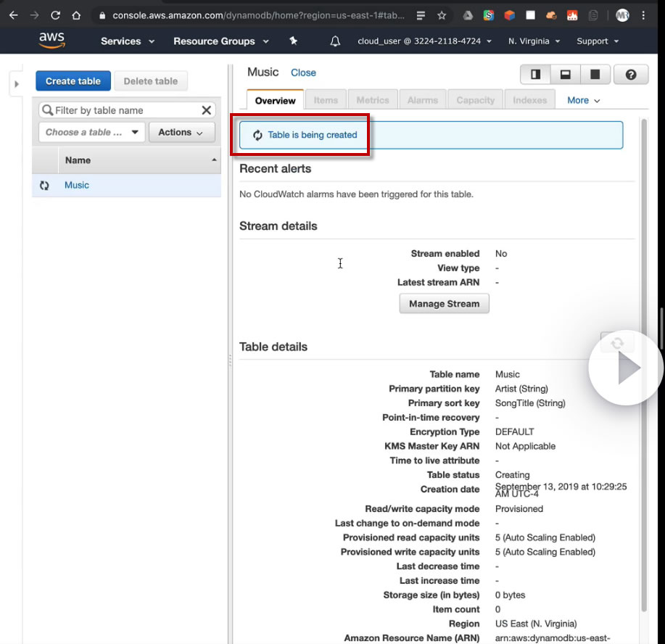Click the Delete table button
Screen dimensions: 665x644
tap(151, 81)
